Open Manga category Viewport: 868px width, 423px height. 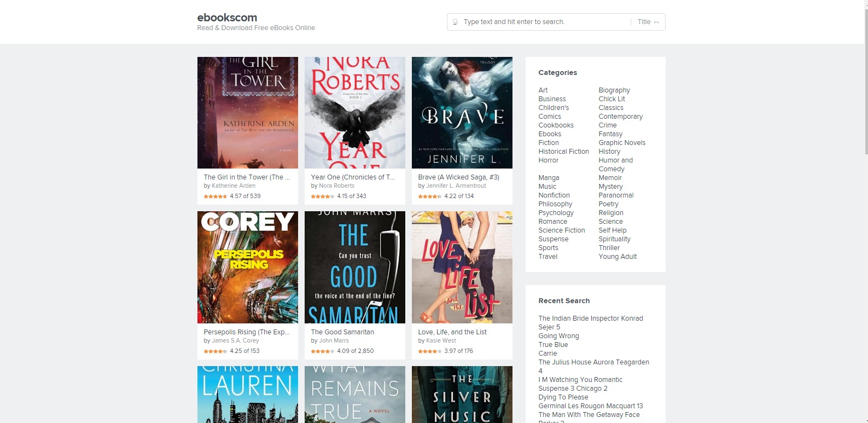549,178
